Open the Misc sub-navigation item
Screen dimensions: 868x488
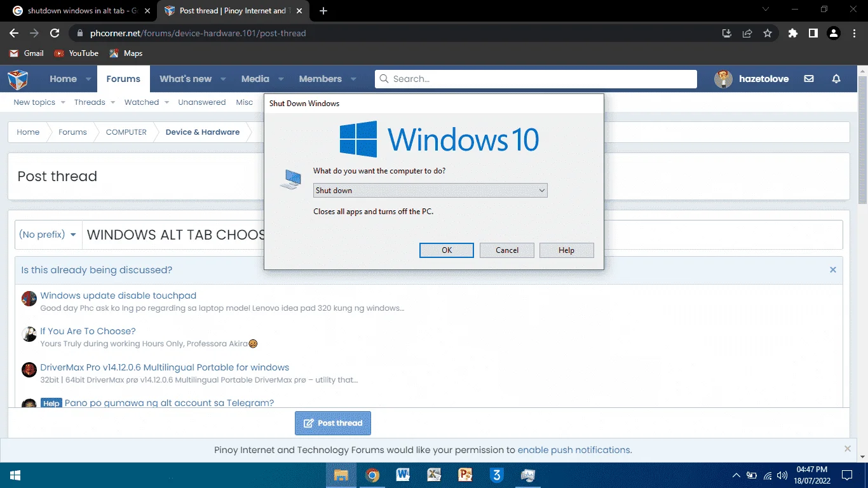point(245,102)
